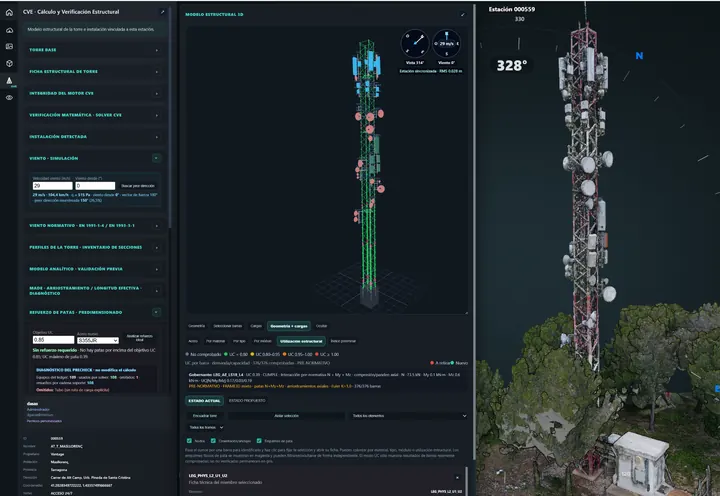
Task: Collapse the VIENTO - SIMULACIÓN section
Action: (x=156, y=158)
